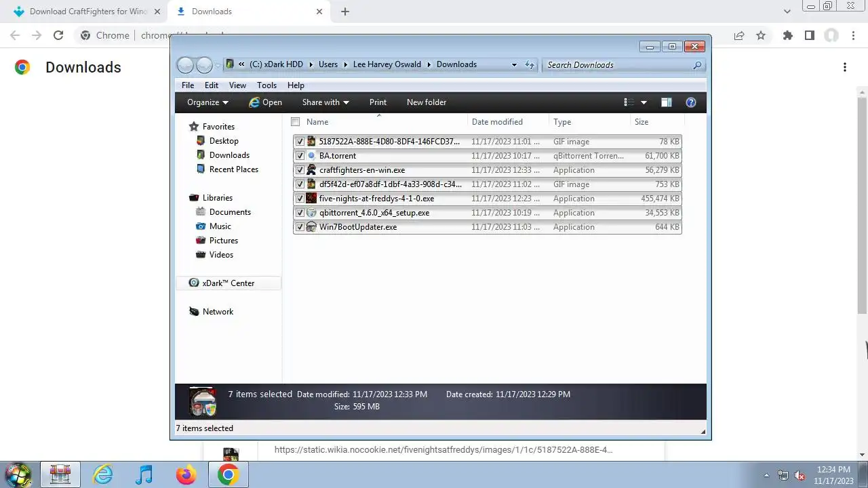Screen dimensions: 868x488
Task: Open the music note app on the taskbar
Action: click(x=144, y=474)
